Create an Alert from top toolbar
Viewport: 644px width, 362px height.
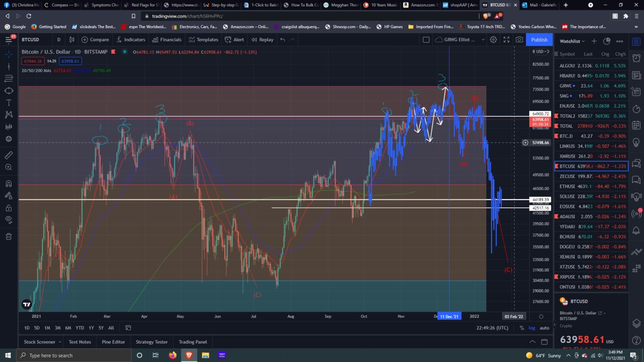(x=234, y=40)
